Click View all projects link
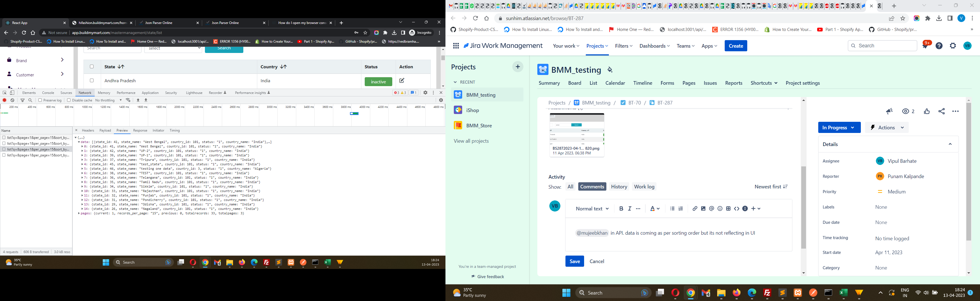 pyautogui.click(x=471, y=141)
